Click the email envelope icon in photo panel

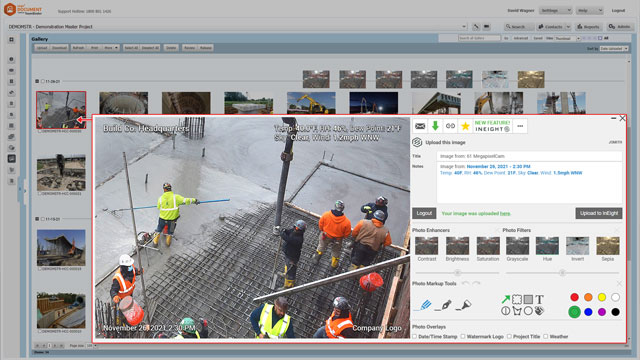420,126
